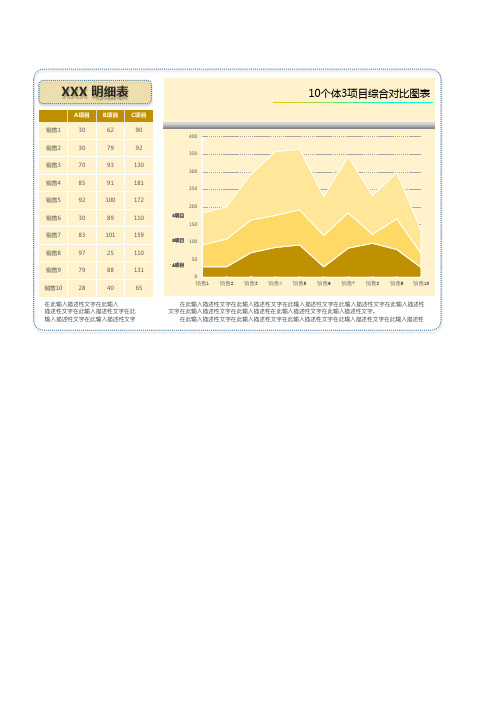
Task: Select the 销售10 label on chart x-axis
Action: (421, 283)
